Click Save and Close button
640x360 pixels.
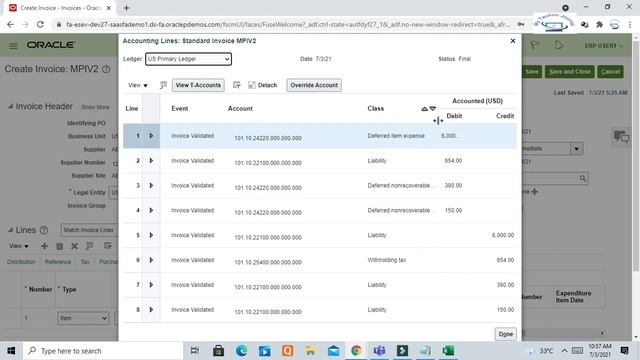tap(569, 72)
